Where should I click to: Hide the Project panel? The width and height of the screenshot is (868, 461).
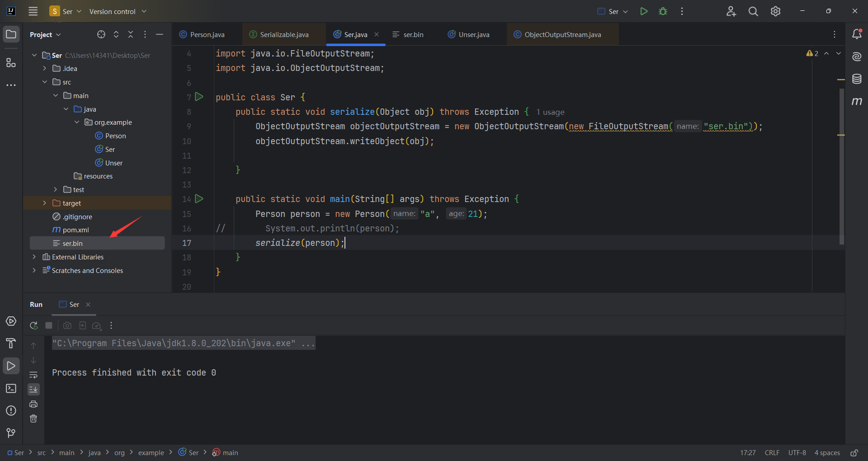(160, 34)
